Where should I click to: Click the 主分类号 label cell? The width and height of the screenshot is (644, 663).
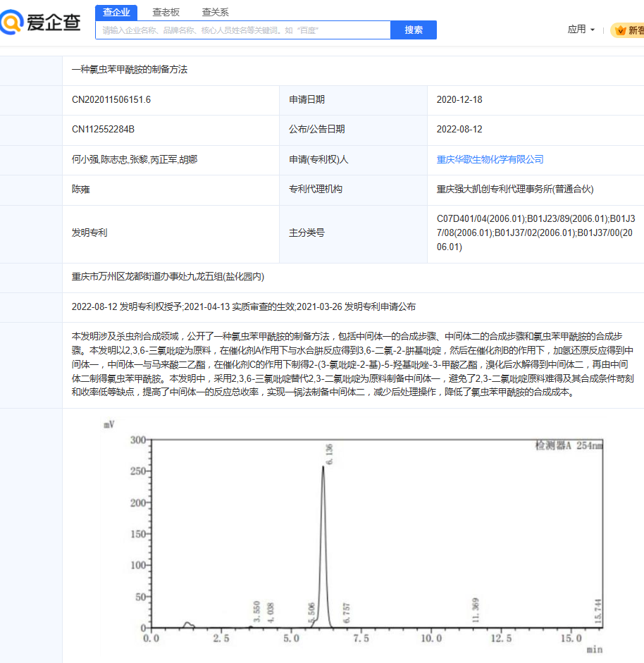tap(353, 233)
